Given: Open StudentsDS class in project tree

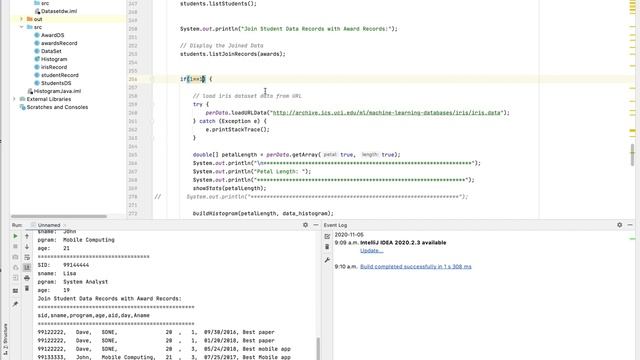Looking at the screenshot, I should point(56,83).
